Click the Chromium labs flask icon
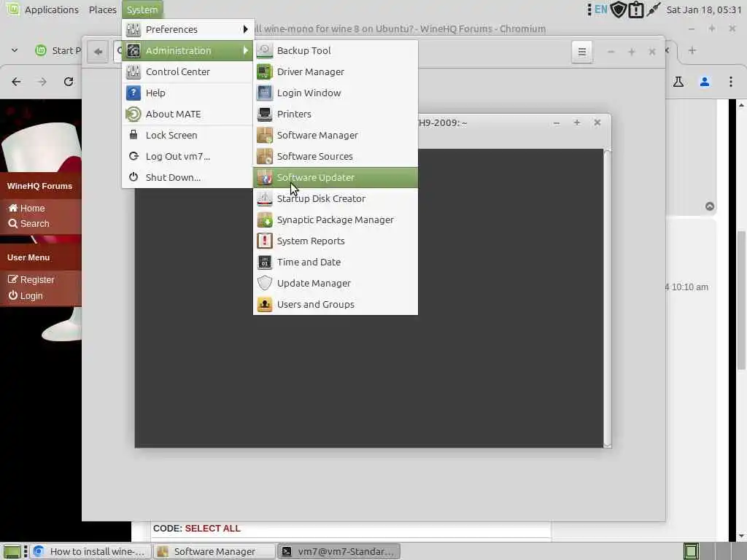747x560 pixels. [x=678, y=82]
